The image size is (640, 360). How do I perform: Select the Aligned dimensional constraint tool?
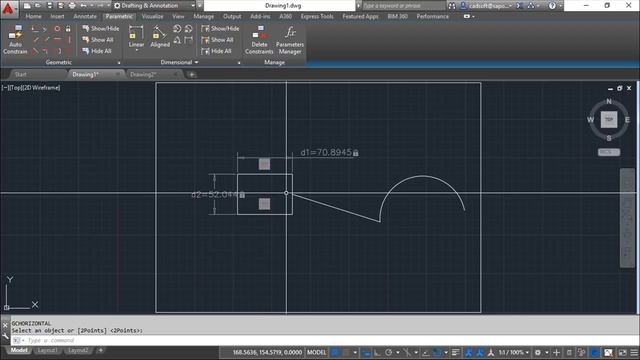coord(160,36)
